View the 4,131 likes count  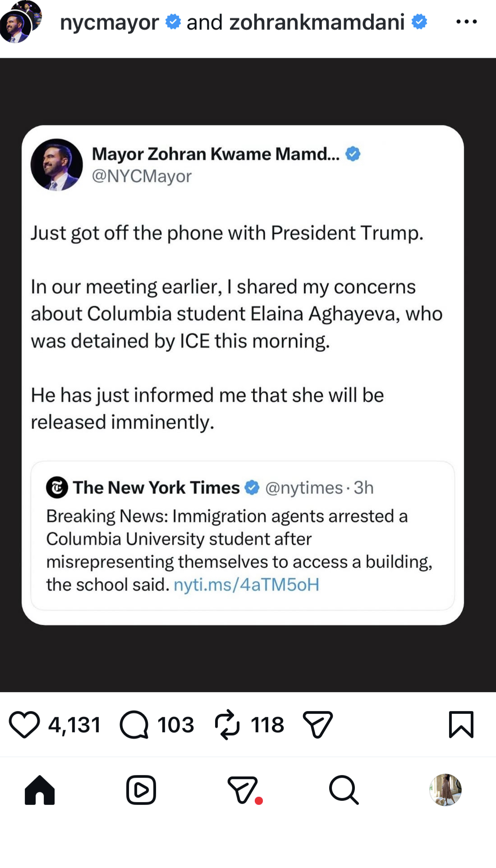coord(74,725)
